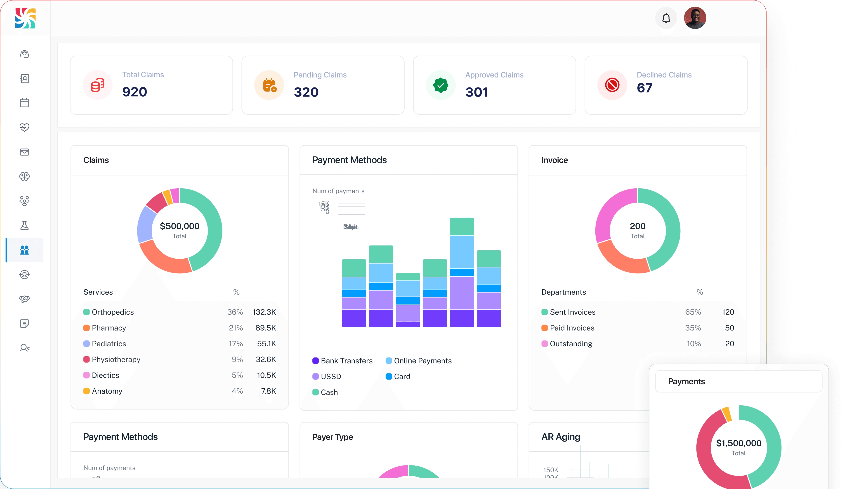Viewport: 868px width, 489px height.
Task: Click the Orthopedics color swatch
Action: tap(87, 312)
